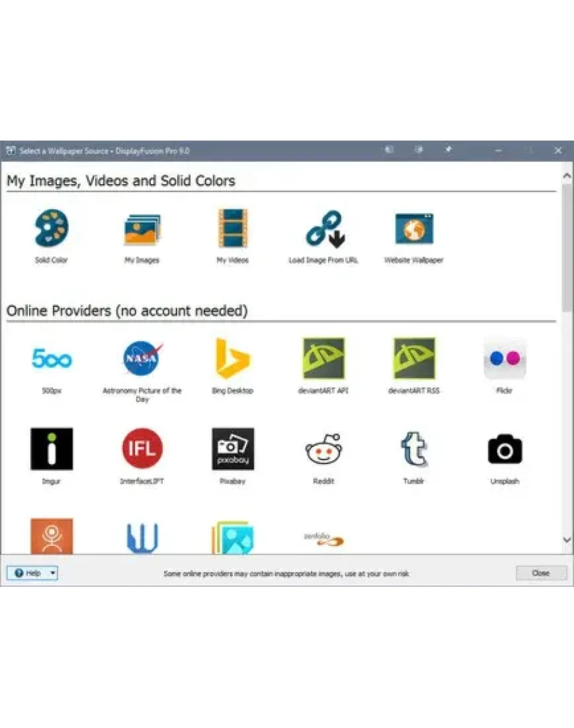Screen dimensions: 574x728
Task: Choose the Pixabay provider
Action: 233,449
